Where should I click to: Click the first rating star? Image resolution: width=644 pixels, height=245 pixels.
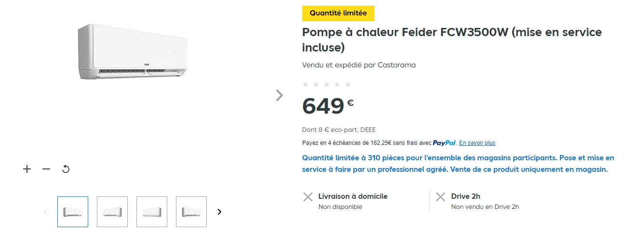(305, 85)
